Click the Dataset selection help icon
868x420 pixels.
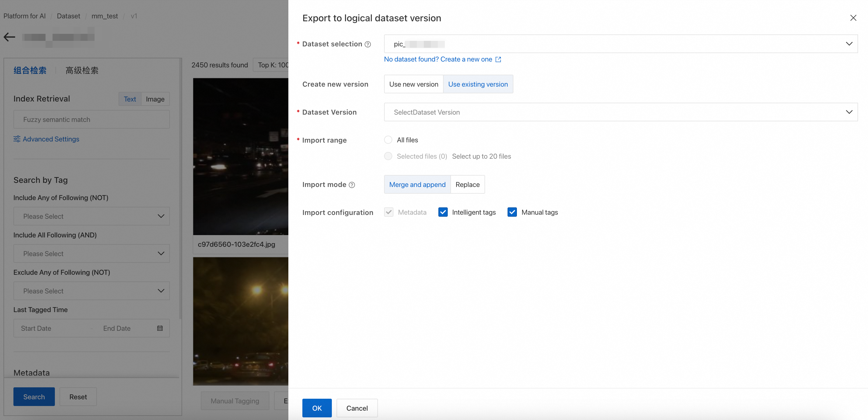(368, 44)
